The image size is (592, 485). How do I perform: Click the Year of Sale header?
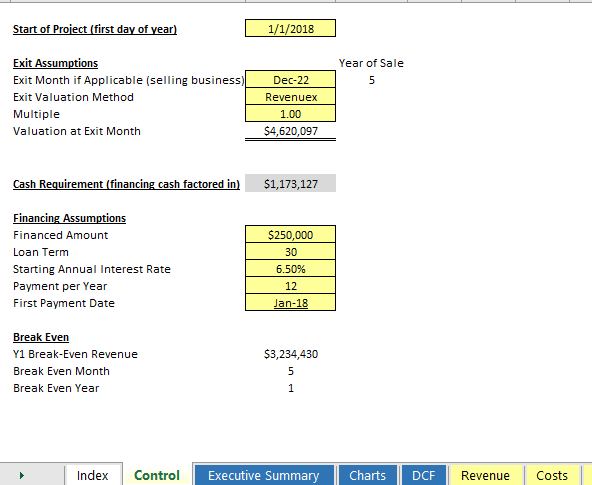coord(371,63)
